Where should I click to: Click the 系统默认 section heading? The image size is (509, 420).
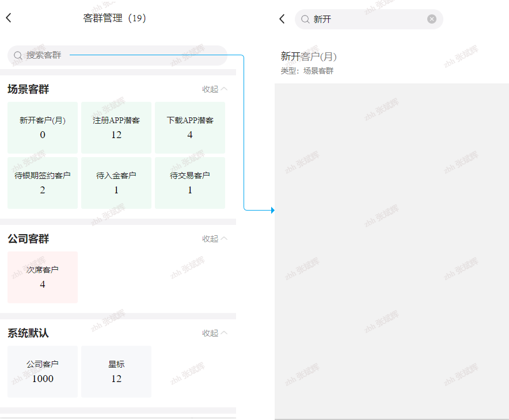28,333
